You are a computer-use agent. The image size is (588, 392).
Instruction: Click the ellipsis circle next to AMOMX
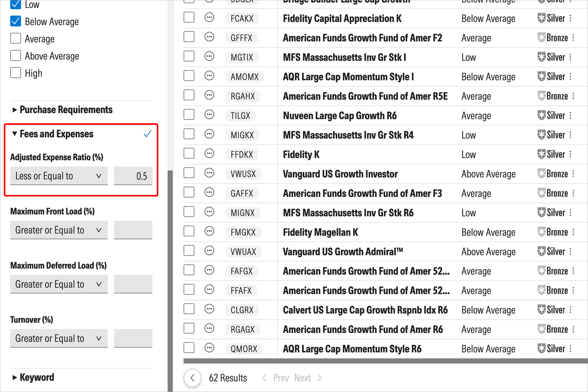(209, 76)
